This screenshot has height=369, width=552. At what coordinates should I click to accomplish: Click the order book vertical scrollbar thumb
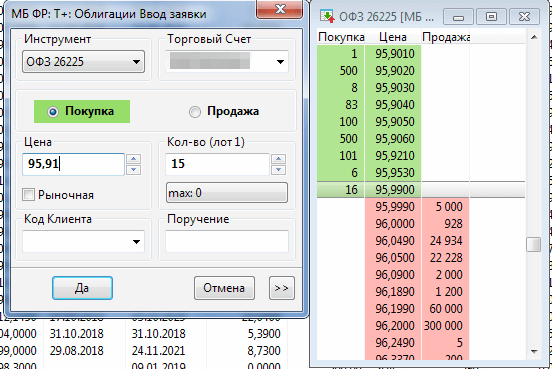coord(534,244)
